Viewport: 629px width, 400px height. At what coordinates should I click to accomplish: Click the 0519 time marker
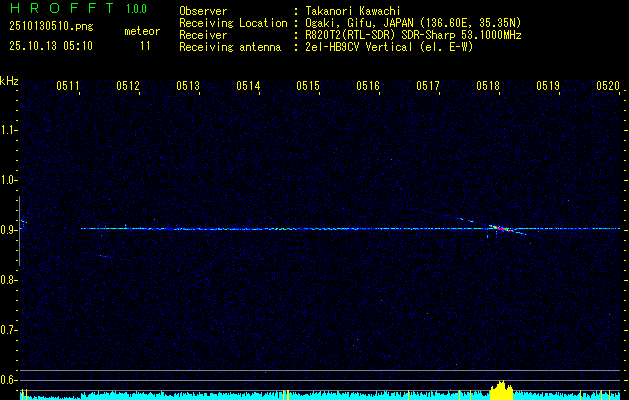point(548,85)
